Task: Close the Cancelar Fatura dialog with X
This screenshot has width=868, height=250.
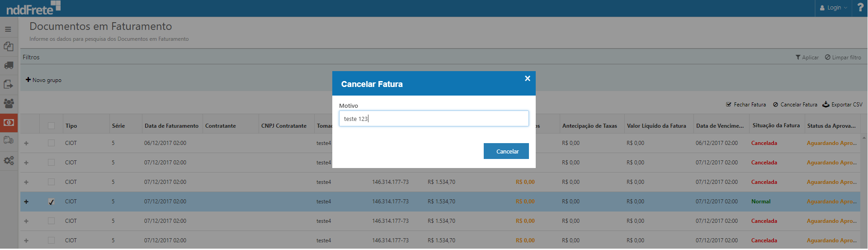Action: (527, 78)
